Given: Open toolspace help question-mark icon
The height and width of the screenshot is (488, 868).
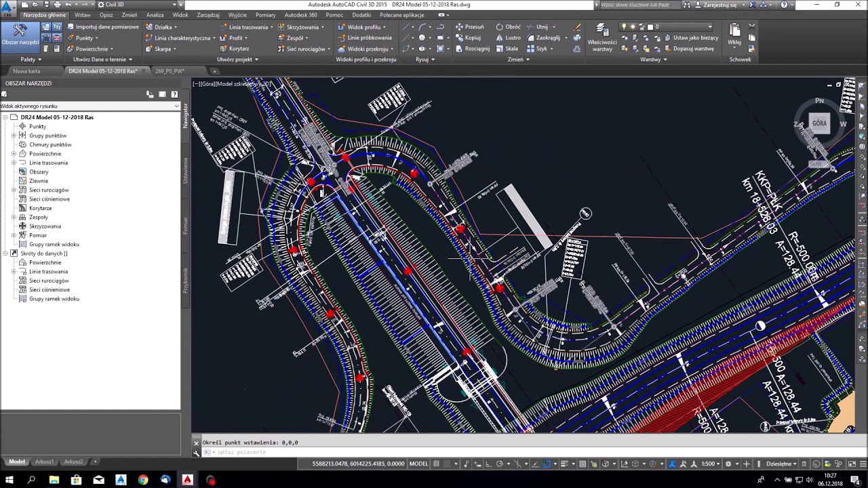Looking at the screenshot, I should coord(174,94).
